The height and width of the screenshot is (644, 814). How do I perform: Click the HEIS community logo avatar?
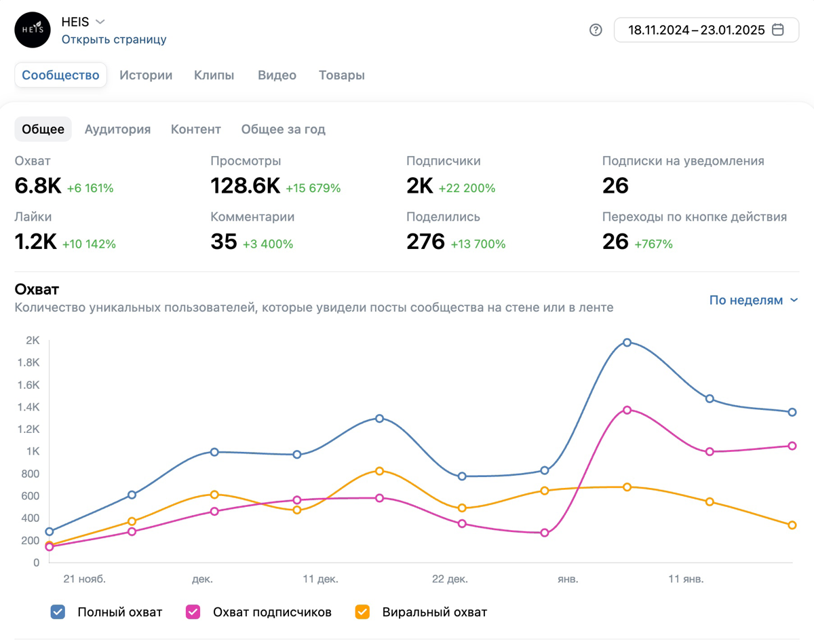click(33, 30)
